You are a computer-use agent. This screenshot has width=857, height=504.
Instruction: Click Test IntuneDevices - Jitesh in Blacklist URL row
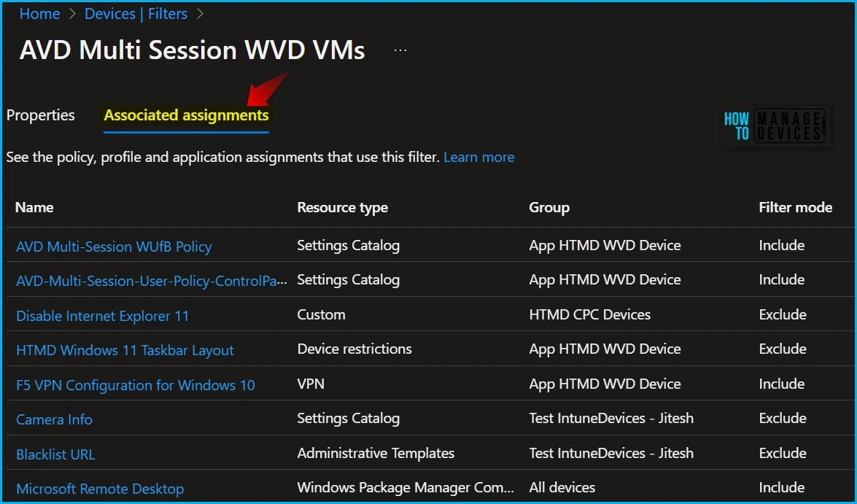point(611,453)
